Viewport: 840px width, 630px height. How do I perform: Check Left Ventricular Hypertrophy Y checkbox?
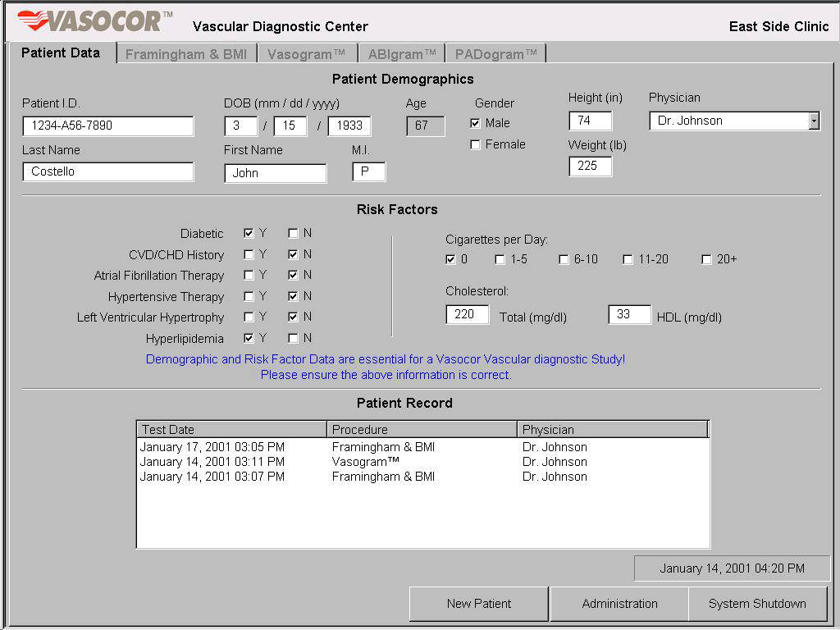[248, 317]
